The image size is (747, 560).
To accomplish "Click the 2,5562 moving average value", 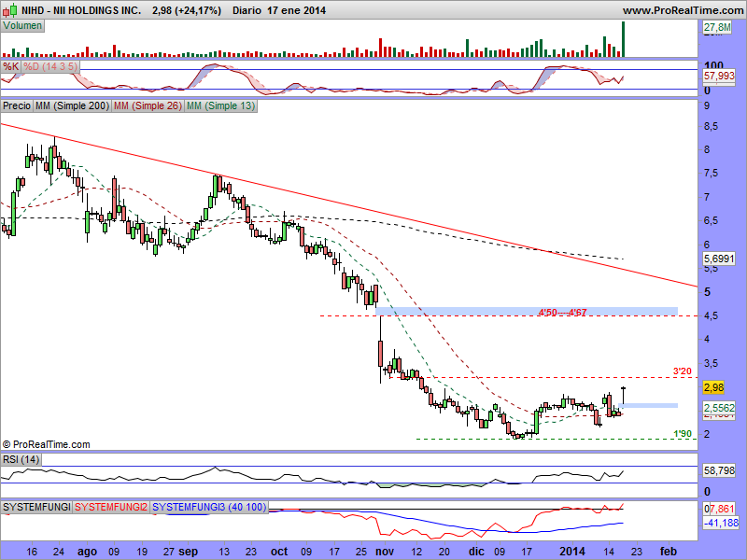I will click(x=719, y=408).
